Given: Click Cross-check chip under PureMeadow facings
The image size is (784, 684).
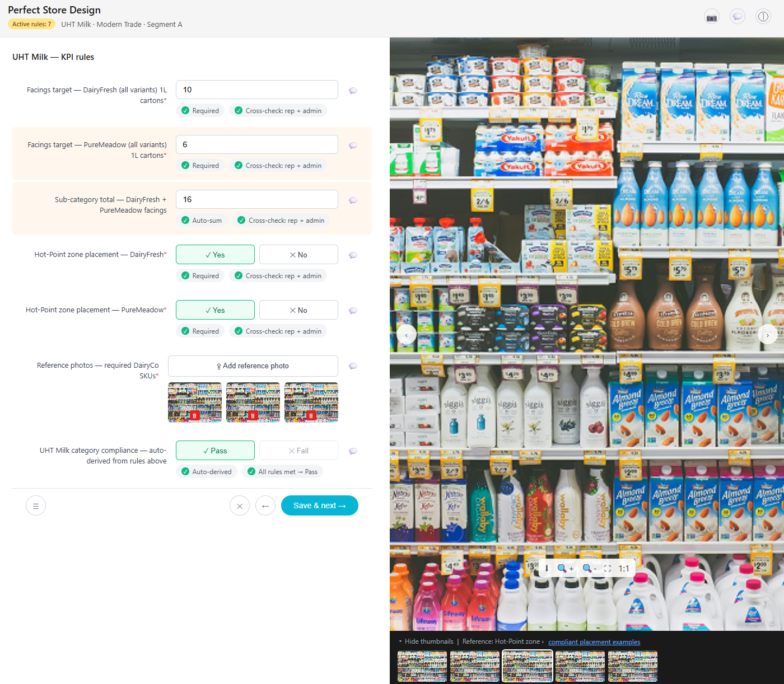Looking at the screenshot, I should [278, 166].
